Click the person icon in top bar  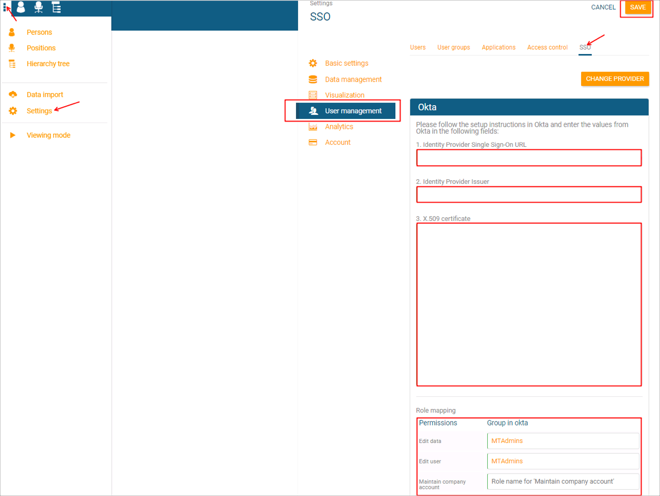[21, 7]
